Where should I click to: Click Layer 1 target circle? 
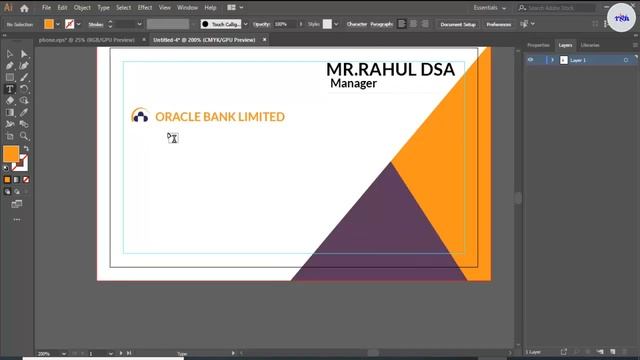tap(626, 60)
